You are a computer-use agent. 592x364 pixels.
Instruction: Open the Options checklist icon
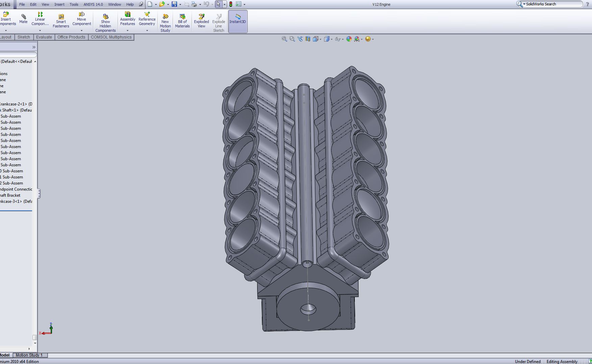tap(239, 4)
